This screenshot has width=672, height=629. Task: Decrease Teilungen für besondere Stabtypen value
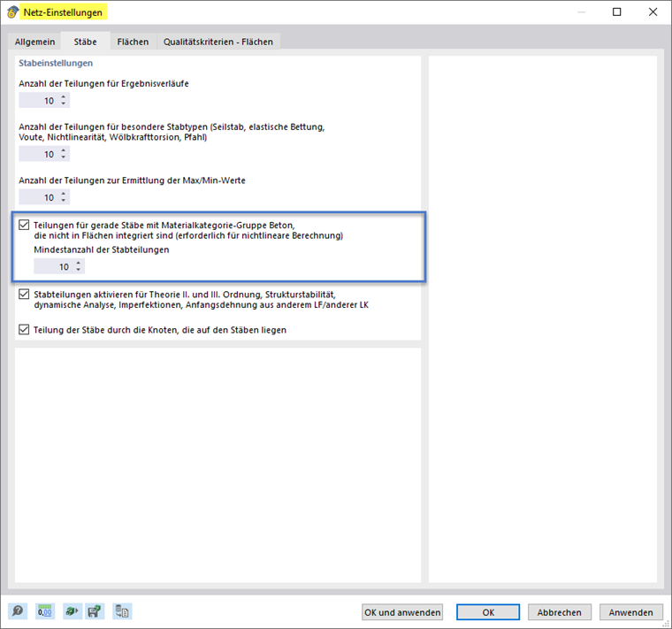tap(64, 157)
